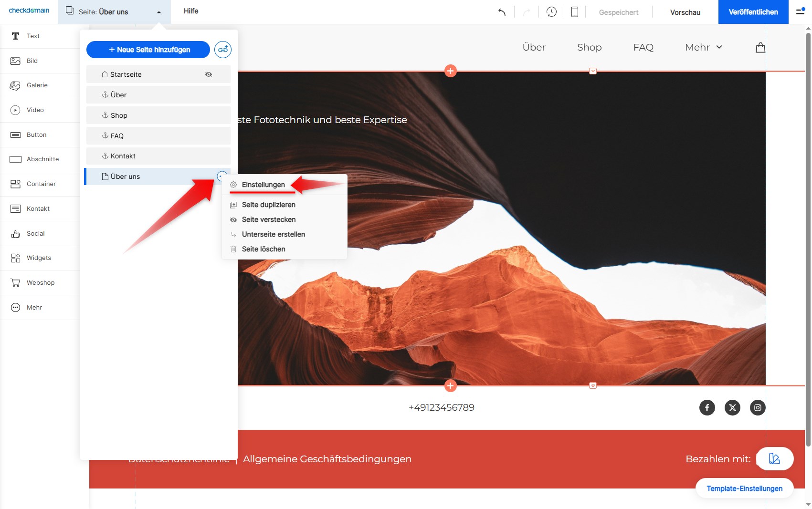This screenshot has width=812, height=509.
Task: Open the Über uns page options button
Action: click(221, 176)
